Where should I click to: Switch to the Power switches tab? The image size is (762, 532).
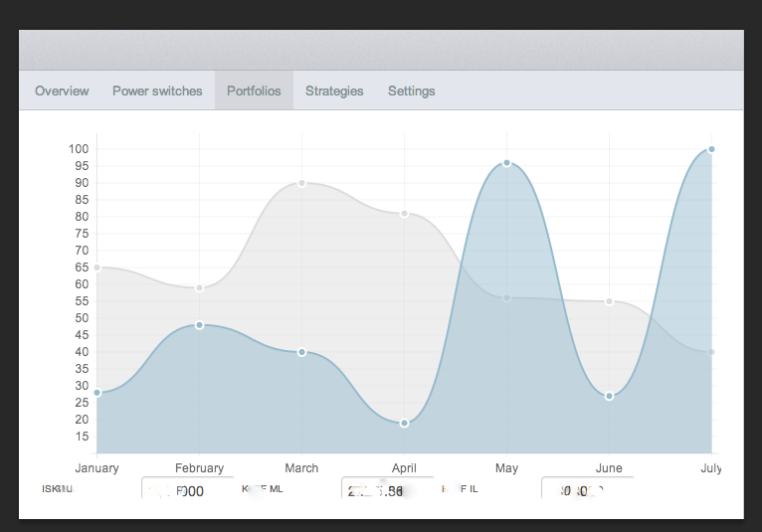coord(157,90)
